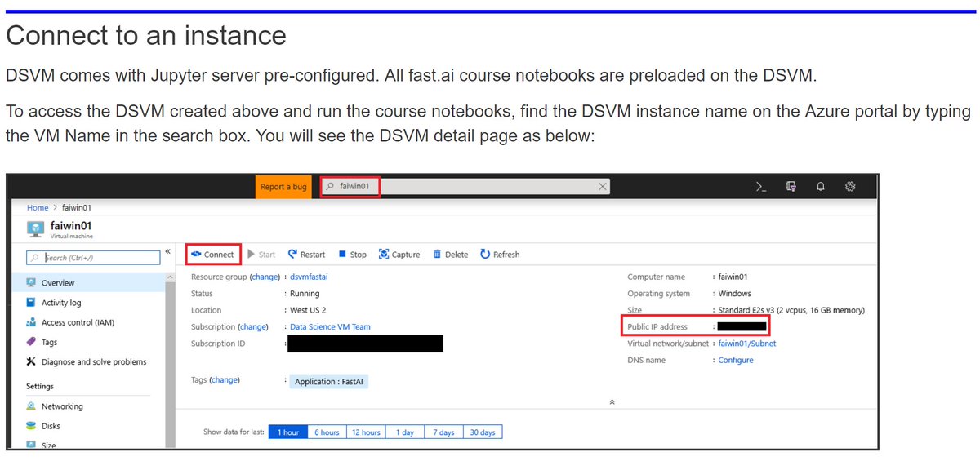Click the Connect to an instance heading
The height and width of the screenshot is (461, 980).
pos(146,35)
